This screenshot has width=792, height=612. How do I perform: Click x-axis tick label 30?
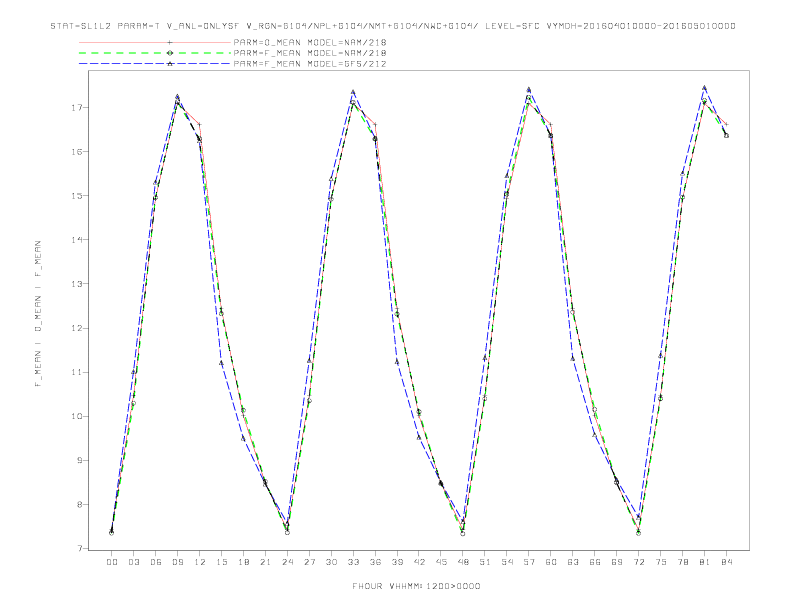pos(331,562)
